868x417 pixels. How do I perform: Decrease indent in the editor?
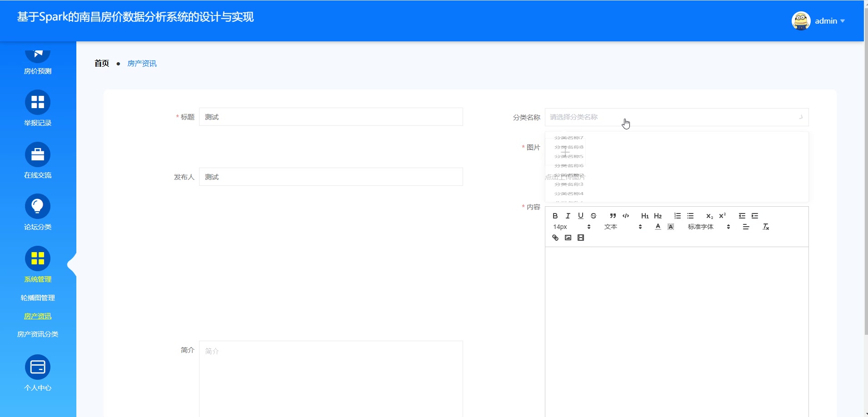point(742,216)
